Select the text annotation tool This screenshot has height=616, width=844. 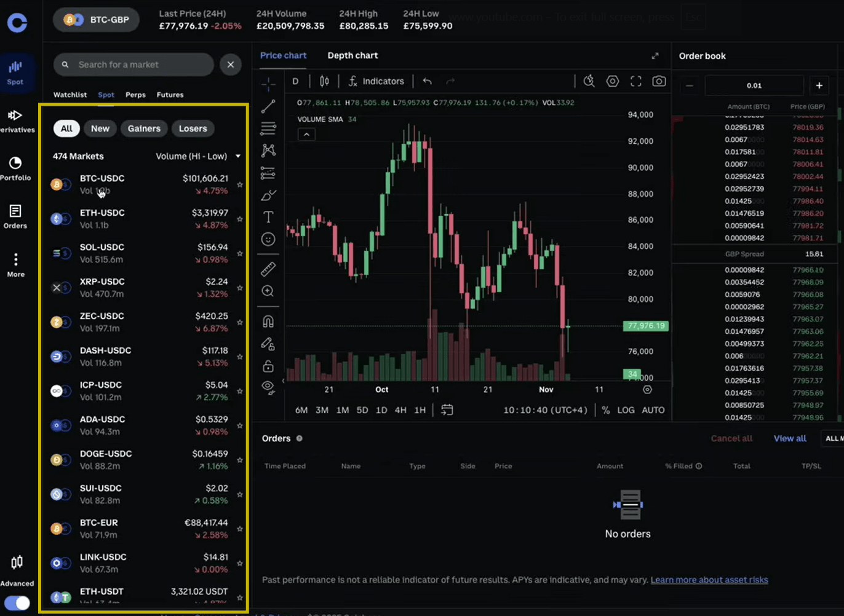(268, 217)
